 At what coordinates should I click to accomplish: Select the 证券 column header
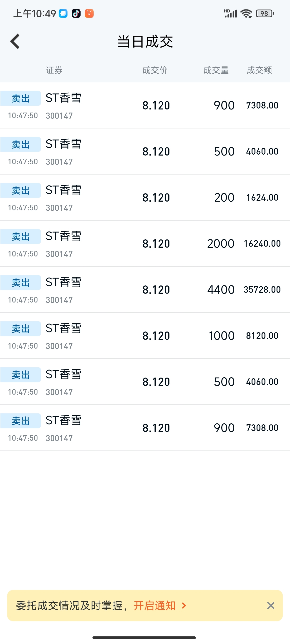(x=54, y=70)
